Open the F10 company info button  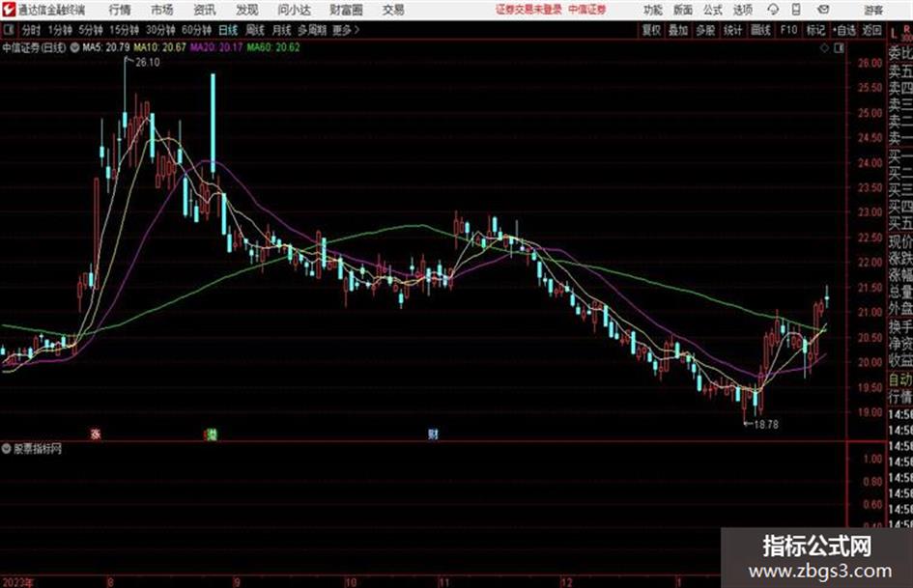(x=788, y=30)
